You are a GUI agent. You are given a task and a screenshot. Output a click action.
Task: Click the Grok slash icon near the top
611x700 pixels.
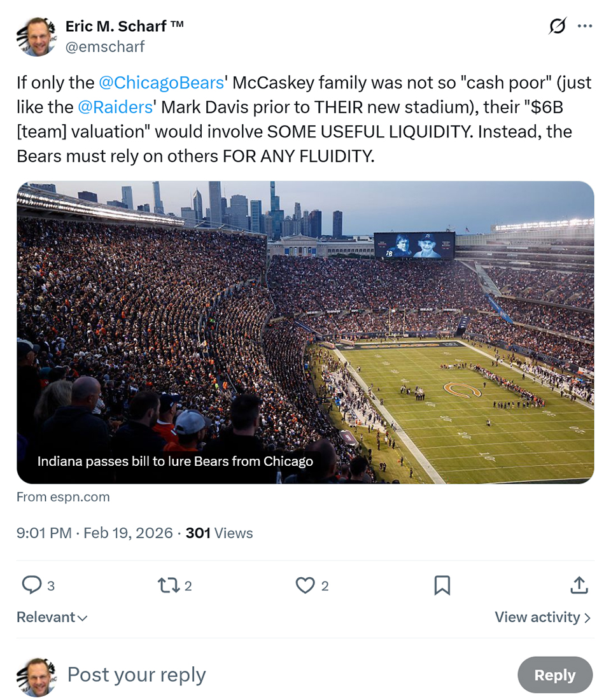[x=557, y=27]
